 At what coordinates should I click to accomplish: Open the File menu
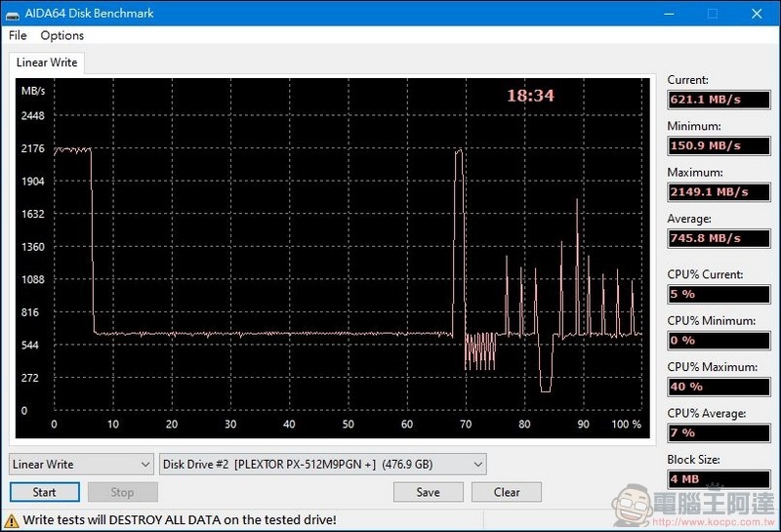(18, 35)
